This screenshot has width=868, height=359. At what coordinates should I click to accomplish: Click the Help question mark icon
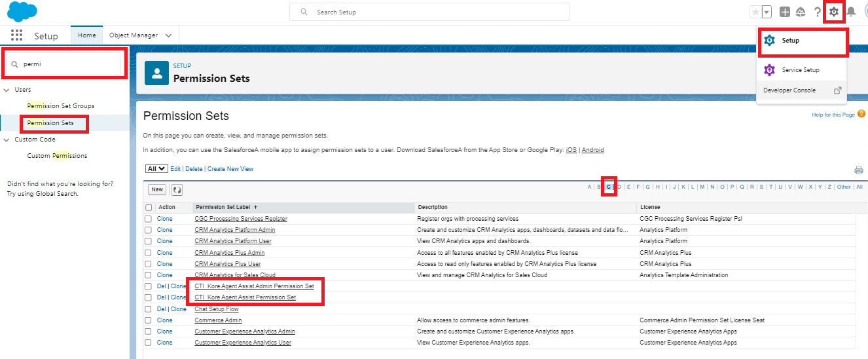[x=818, y=12]
